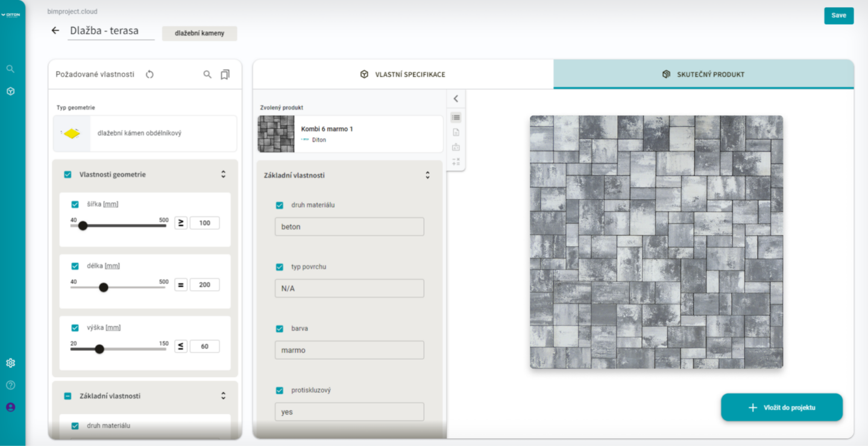Open the cube products icon in sidebar
The height and width of the screenshot is (446, 868).
point(10,92)
